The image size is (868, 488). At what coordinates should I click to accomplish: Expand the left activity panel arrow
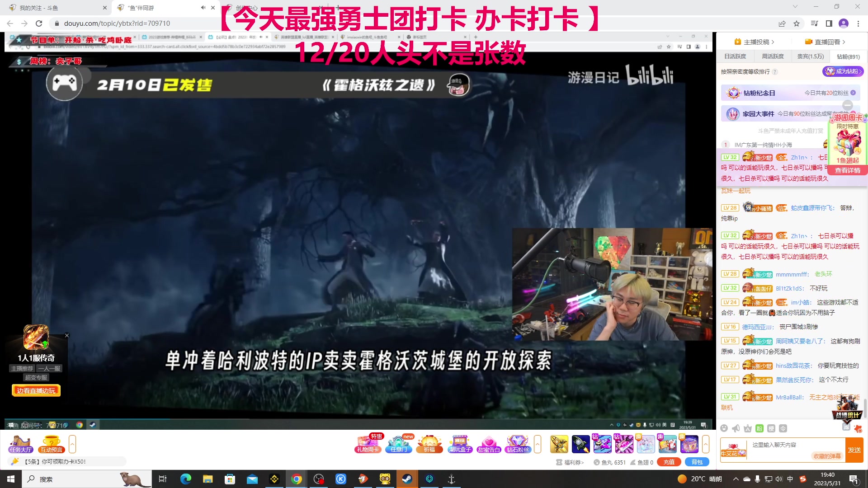(72, 444)
